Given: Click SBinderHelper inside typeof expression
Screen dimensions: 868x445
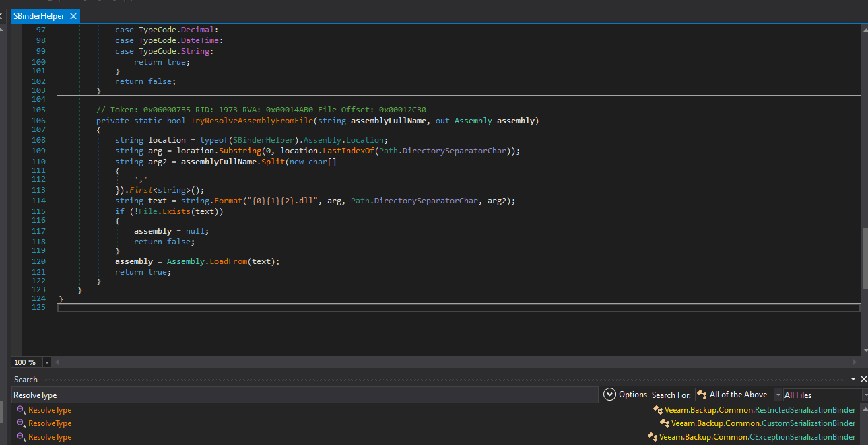Looking at the screenshot, I should 262,140.
